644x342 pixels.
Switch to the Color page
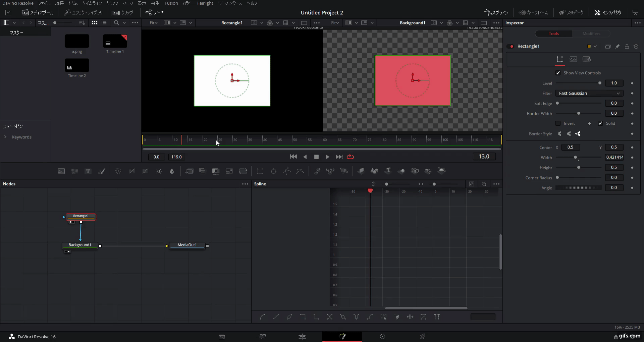coord(382,336)
